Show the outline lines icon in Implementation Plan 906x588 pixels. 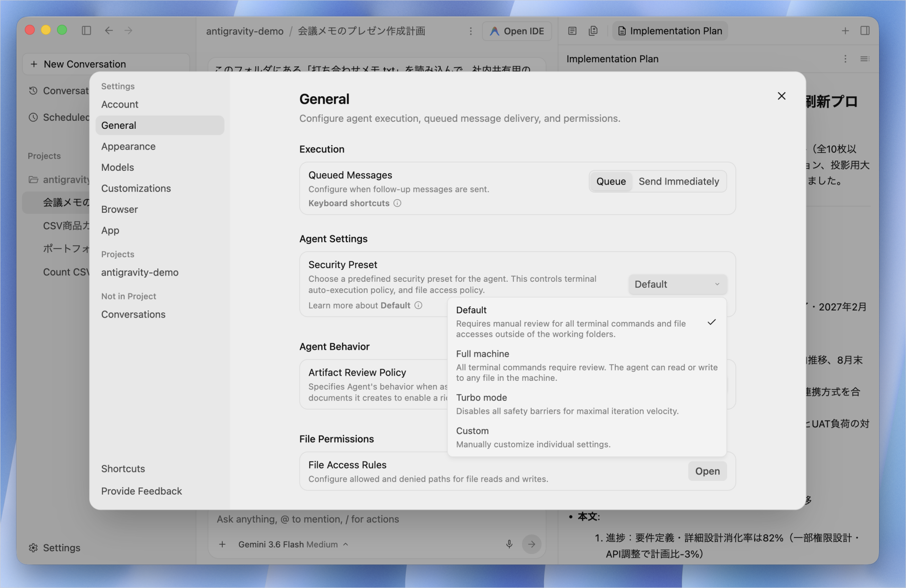point(864,59)
